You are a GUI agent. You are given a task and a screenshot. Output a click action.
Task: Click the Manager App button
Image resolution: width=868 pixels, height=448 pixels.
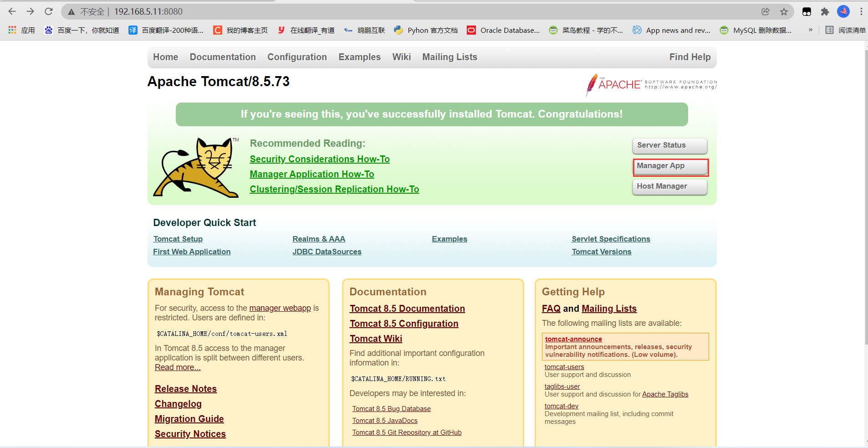pyautogui.click(x=670, y=167)
